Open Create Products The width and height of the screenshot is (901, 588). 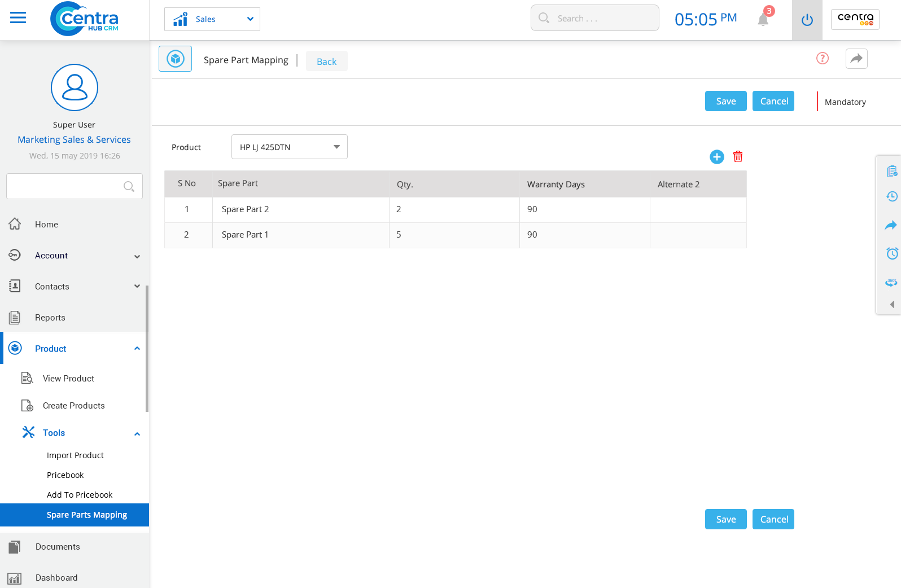pos(74,406)
